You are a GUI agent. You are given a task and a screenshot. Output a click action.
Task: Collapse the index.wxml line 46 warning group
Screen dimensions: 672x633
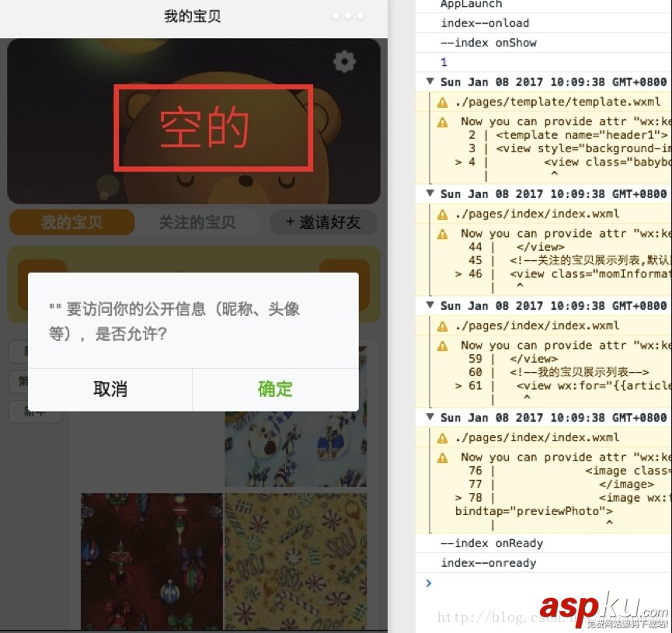[x=430, y=193]
